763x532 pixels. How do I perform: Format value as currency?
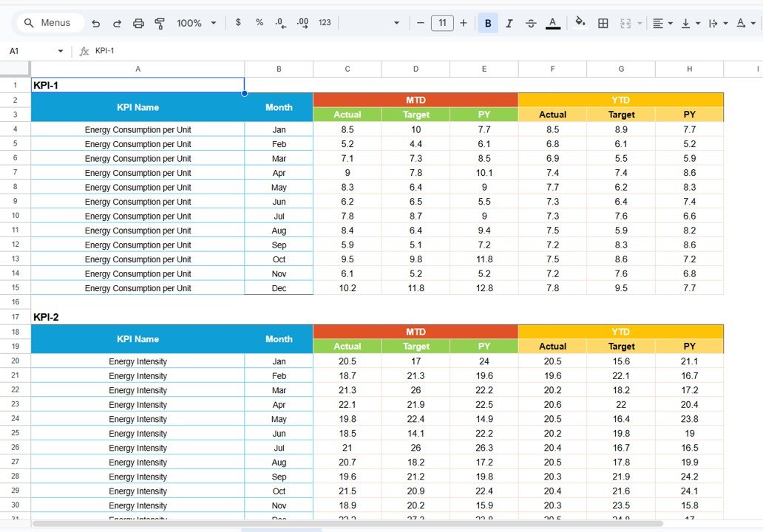coord(237,23)
